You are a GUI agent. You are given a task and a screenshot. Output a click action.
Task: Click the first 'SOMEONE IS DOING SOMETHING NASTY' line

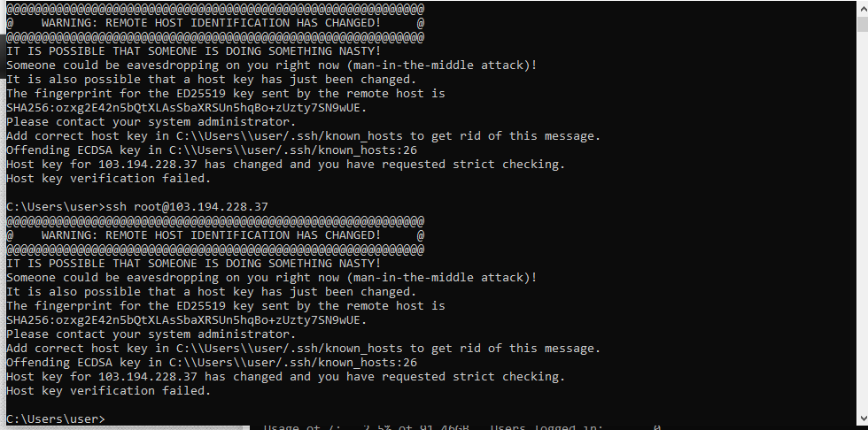pos(194,51)
